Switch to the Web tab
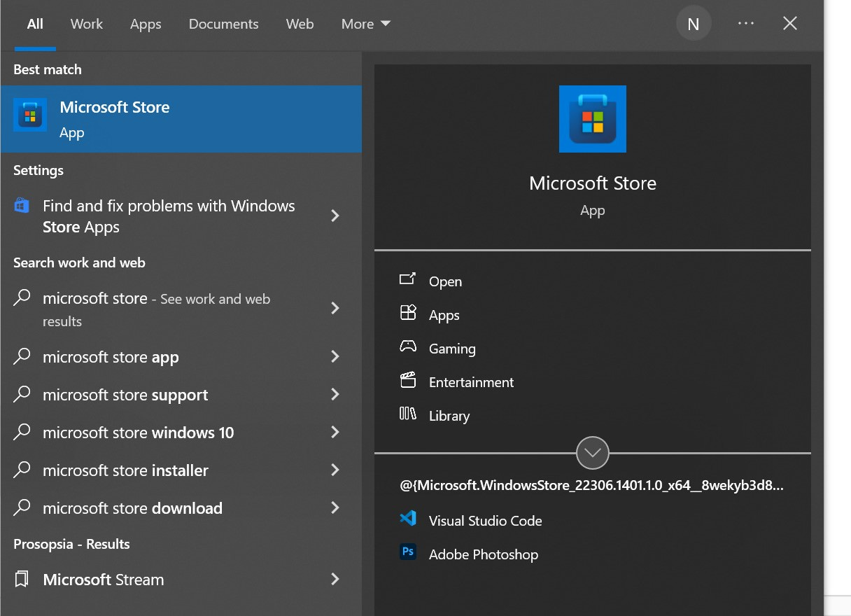 pyautogui.click(x=300, y=24)
